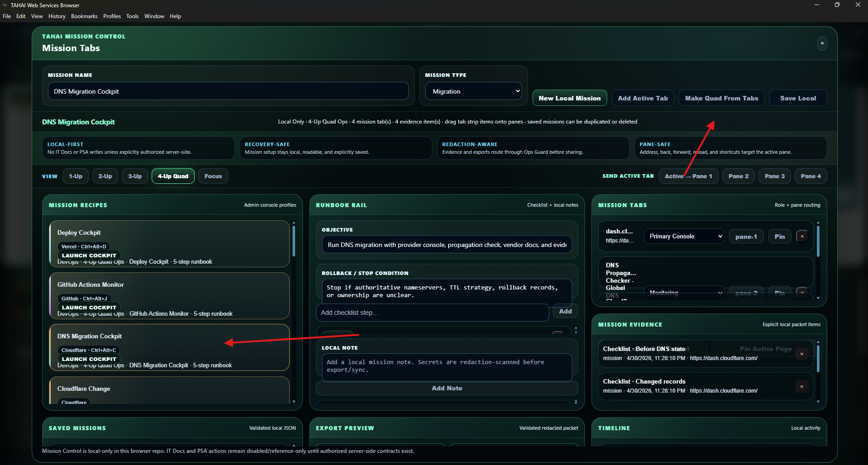Delete the Checklist Before DNS state evidence

coord(801,354)
